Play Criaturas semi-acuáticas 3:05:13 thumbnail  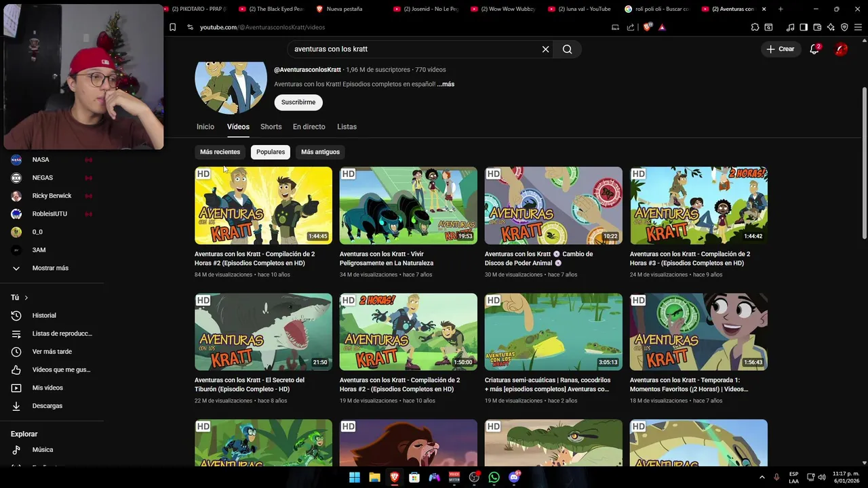pos(553,331)
